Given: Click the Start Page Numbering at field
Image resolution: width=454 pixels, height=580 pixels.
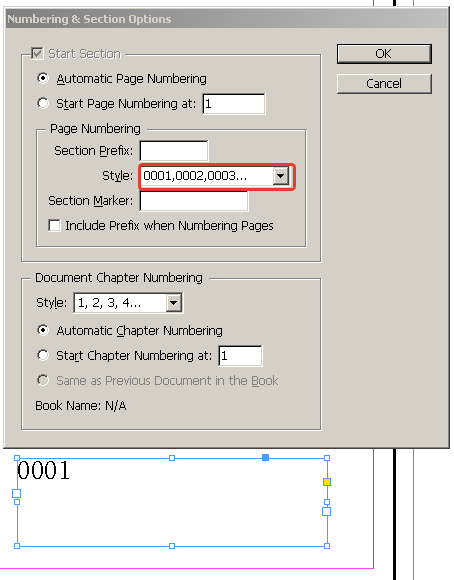Looking at the screenshot, I should (x=234, y=104).
